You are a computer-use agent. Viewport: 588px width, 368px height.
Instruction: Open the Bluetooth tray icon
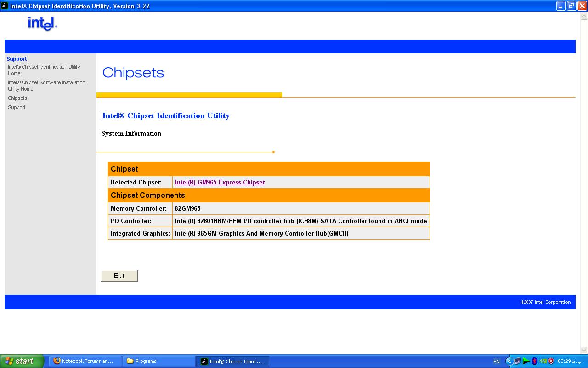534,362
